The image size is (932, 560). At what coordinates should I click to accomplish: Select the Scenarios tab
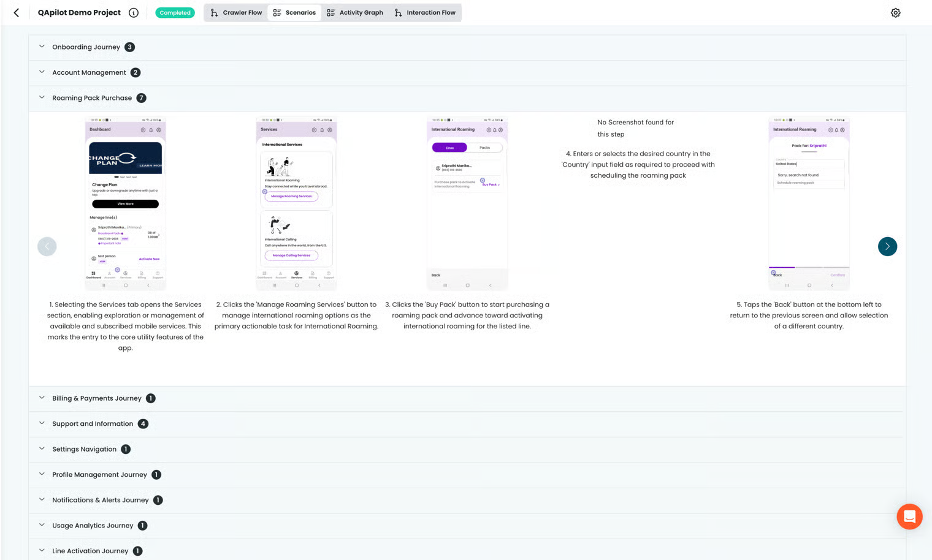point(294,13)
